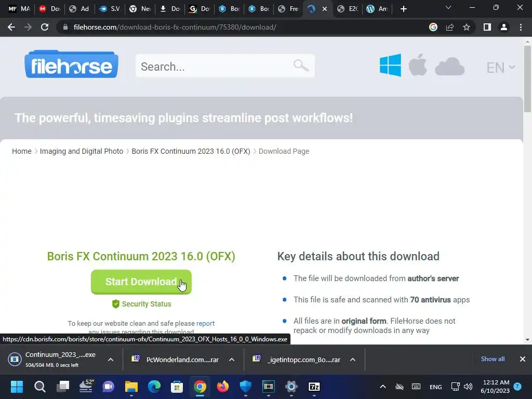Close the active loading tab

pyautogui.click(x=325, y=9)
